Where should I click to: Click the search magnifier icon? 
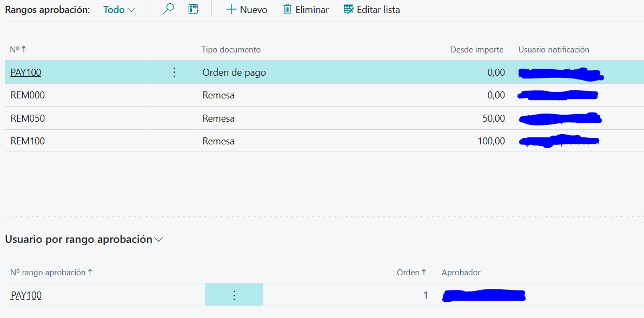168,10
